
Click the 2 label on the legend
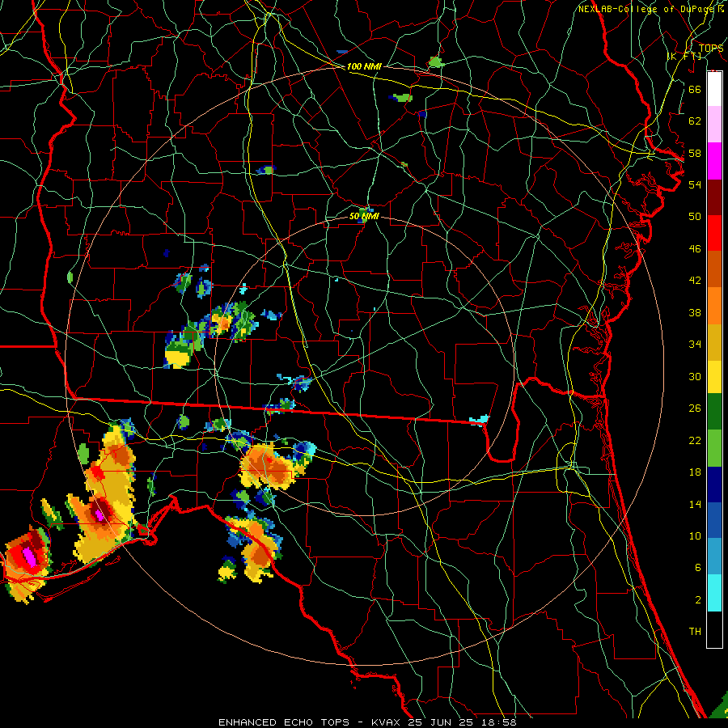[697, 600]
